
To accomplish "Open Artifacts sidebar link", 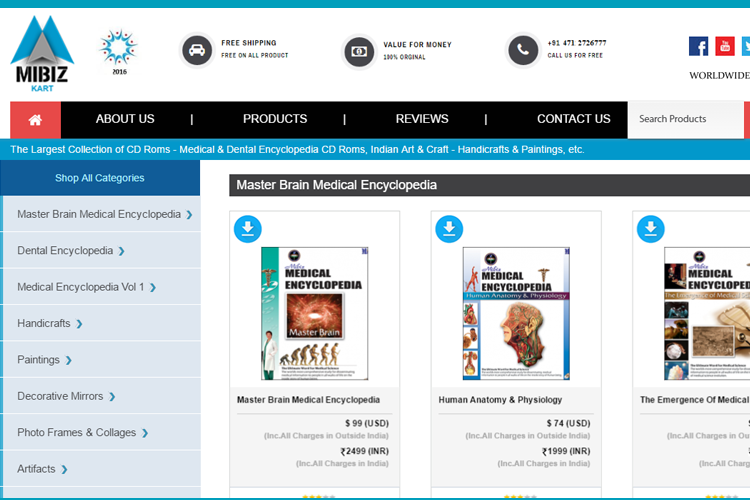I will coord(36,469).
